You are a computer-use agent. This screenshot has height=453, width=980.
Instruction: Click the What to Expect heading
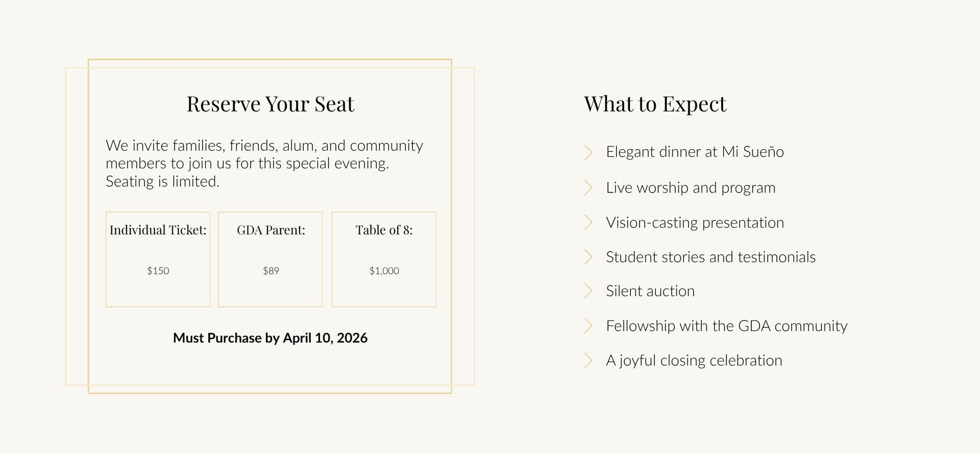[655, 104]
